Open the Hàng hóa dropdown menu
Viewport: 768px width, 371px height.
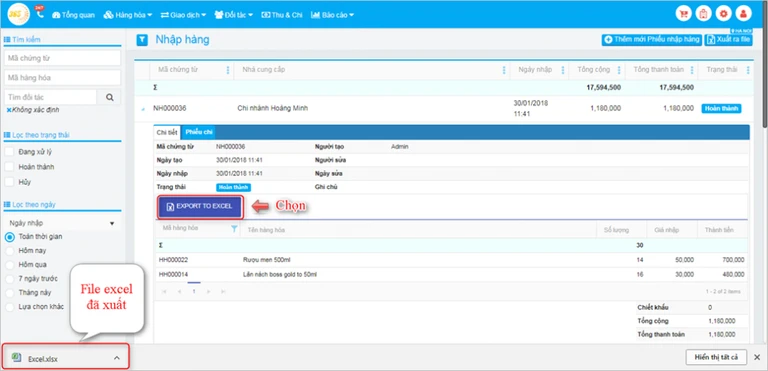[x=128, y=15]
